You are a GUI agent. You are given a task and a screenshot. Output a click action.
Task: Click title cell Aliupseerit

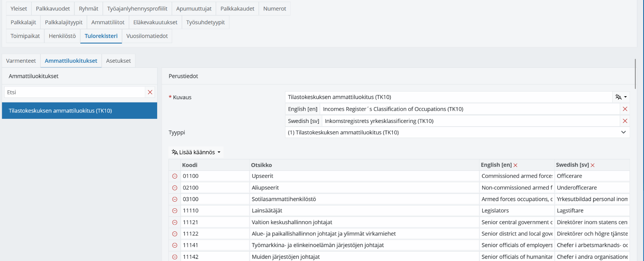pos(364,188)
